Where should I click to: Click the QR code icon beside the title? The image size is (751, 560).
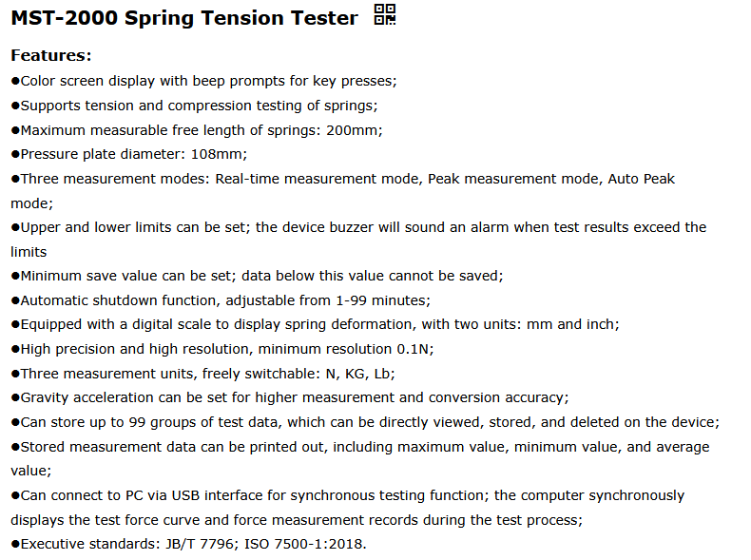tap(384, 15)
